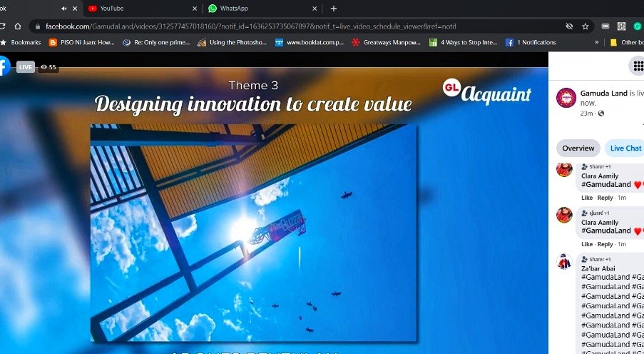Image resolution: width=644 pixels, height=354 pixels.
Task: Click the Gamuda Land page avatar
Action: (566, 98)
